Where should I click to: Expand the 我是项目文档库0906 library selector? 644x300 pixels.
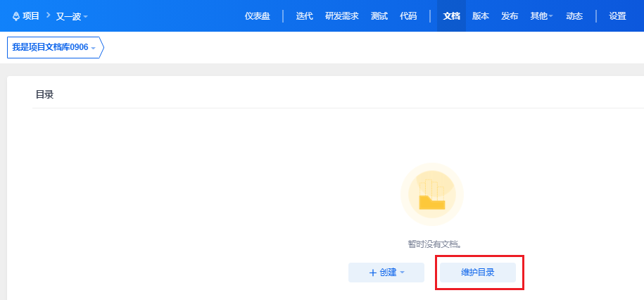(x=53, y=47)
